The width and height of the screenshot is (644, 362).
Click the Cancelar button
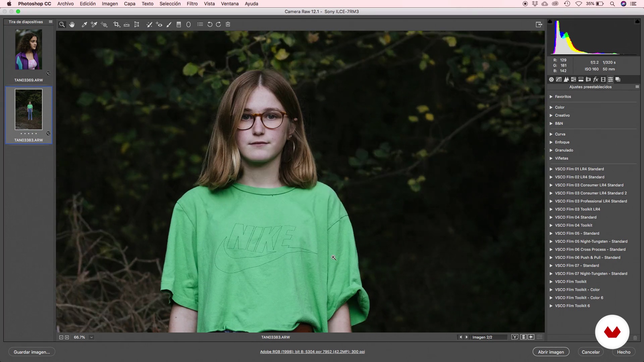[591, 352]
